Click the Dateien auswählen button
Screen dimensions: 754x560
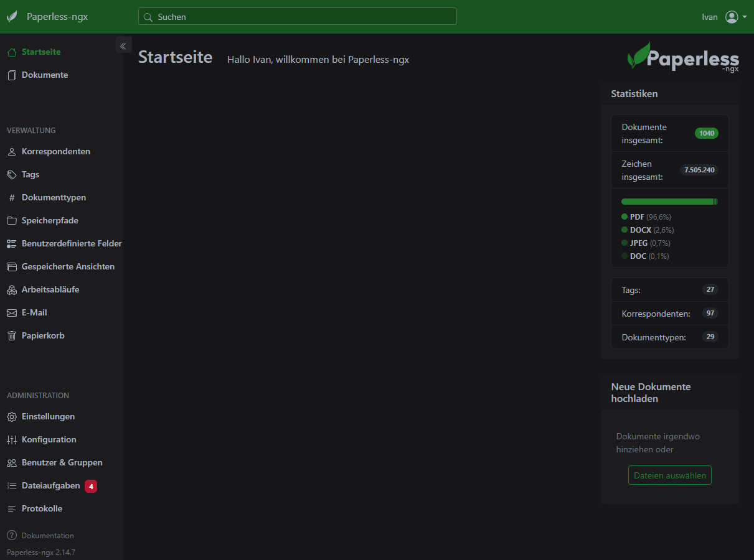click(669, 475)
